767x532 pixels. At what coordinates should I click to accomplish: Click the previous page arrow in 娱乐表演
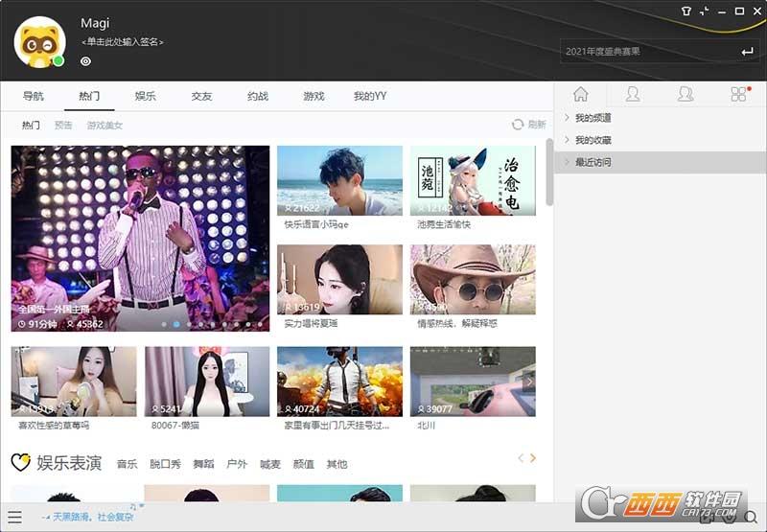tap(521, 458)
